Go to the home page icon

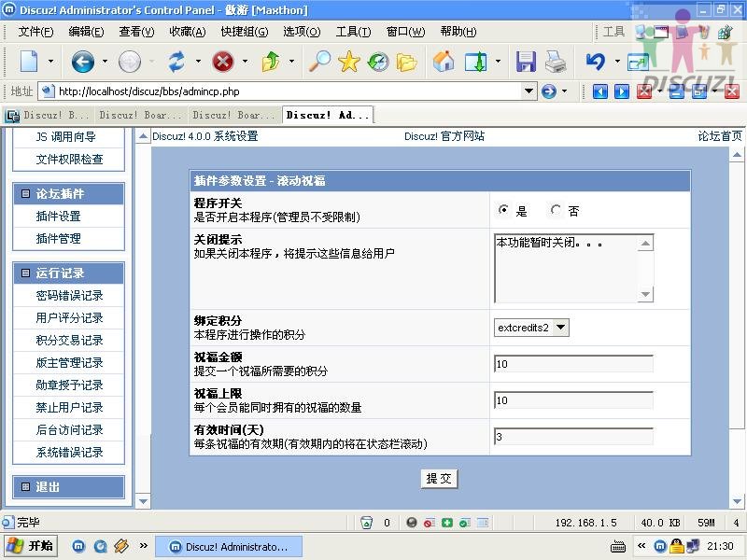pyautogui.click(x=444, y=62)
